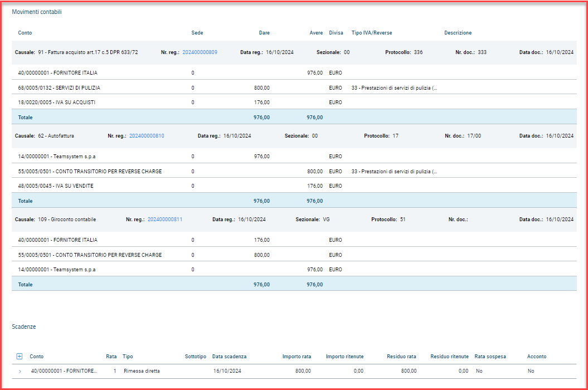
Task: Click the Data scadenza column header
Action: (x=229, y=357)
